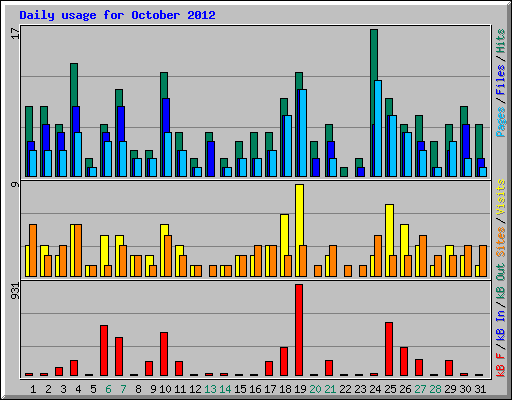
Task: Select x-axis day label 24
Action: coord(375,389)
